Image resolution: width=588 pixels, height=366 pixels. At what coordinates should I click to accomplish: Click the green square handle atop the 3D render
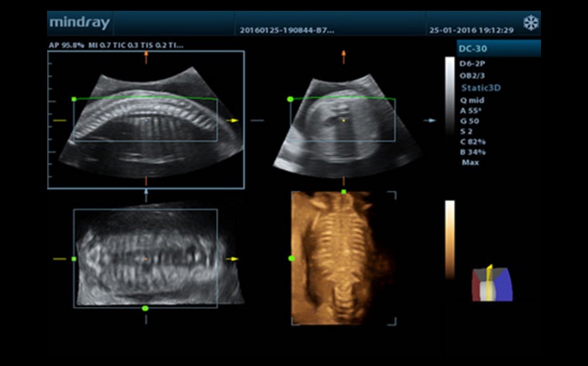[x=344, y=191]
